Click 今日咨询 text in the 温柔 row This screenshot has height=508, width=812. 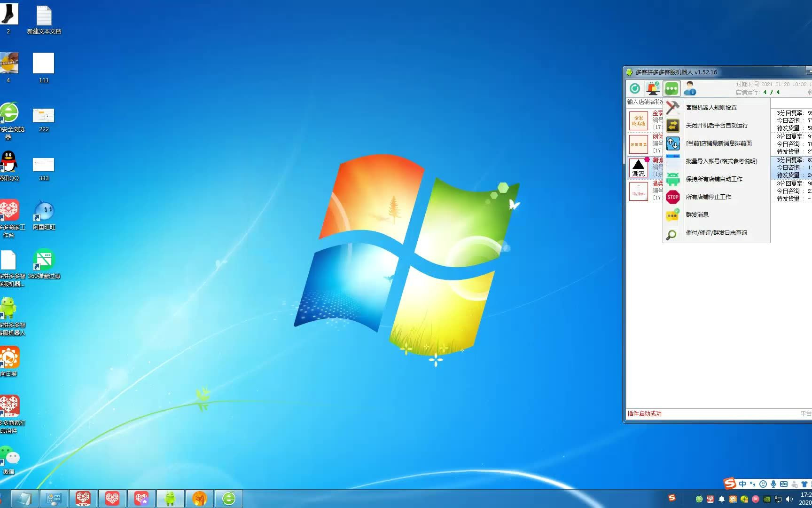coord(788,191)
